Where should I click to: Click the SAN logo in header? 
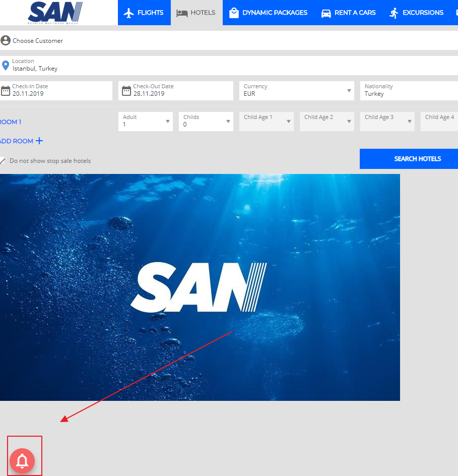pos(55,13)
